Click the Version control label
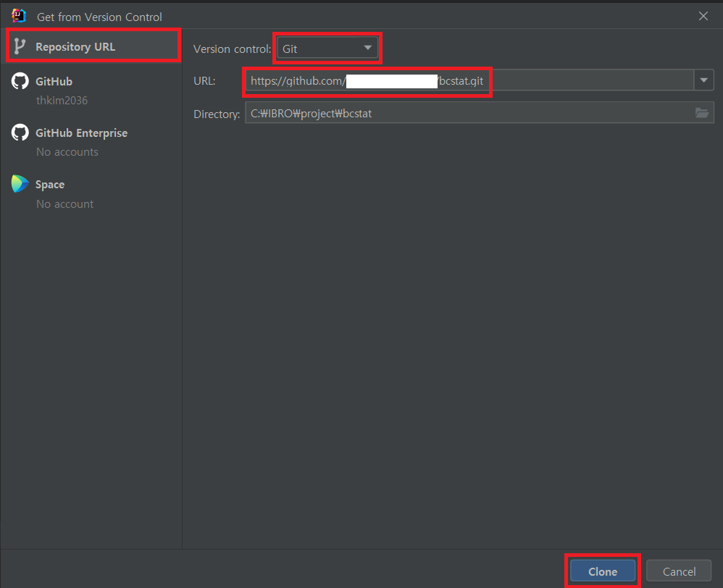 click(232, 49)
